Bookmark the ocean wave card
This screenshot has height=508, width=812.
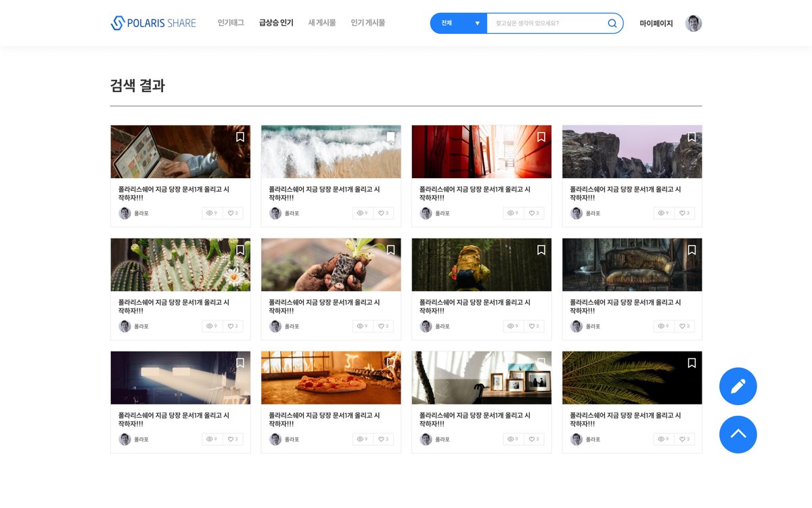coord(390,137)
